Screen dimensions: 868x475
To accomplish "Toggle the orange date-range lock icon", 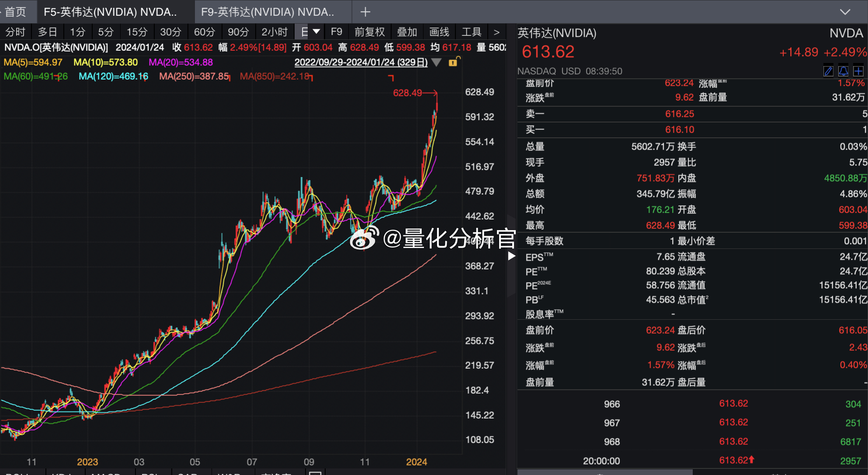I will (x=454, y=62).
